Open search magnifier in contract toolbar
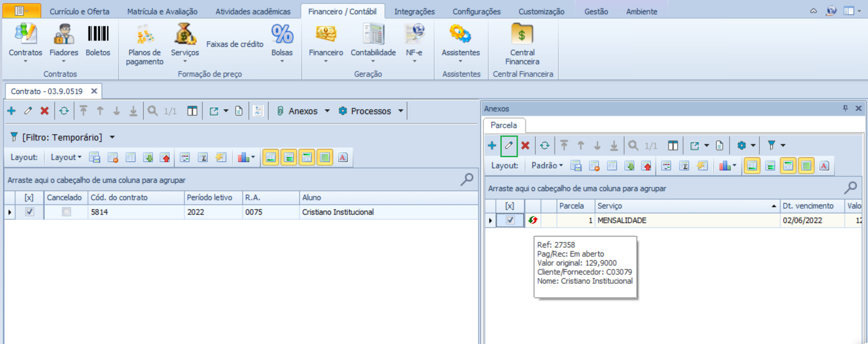The width and height of the screenshot is (868, 344). click(153, 111)
